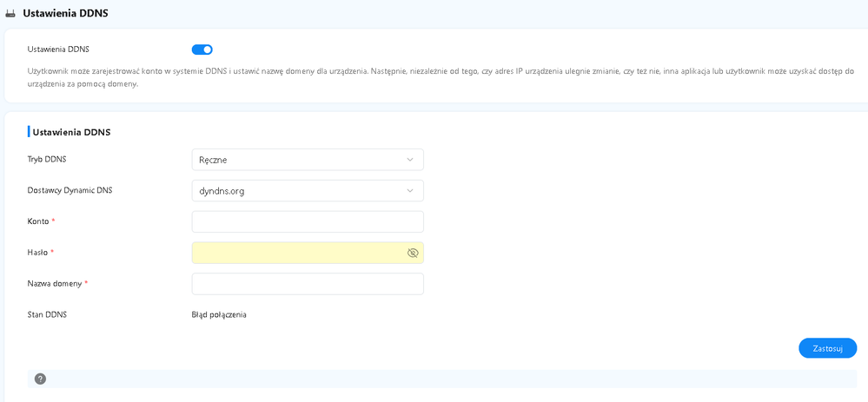Viewport: 868px width, 402px height.
Task: Click the question mark help icon
Action: [x=40, y=379]
